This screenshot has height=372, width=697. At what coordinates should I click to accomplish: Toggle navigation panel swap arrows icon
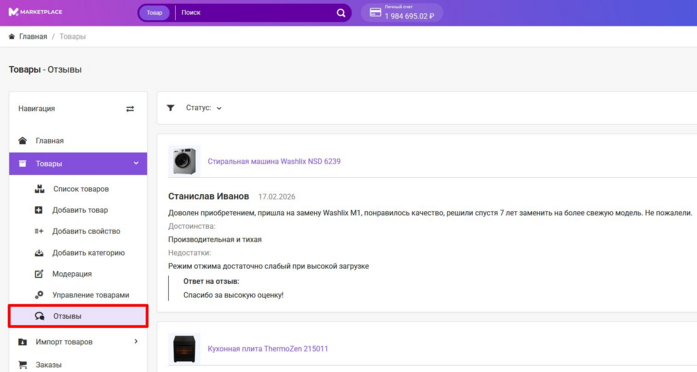pos(130,109)
